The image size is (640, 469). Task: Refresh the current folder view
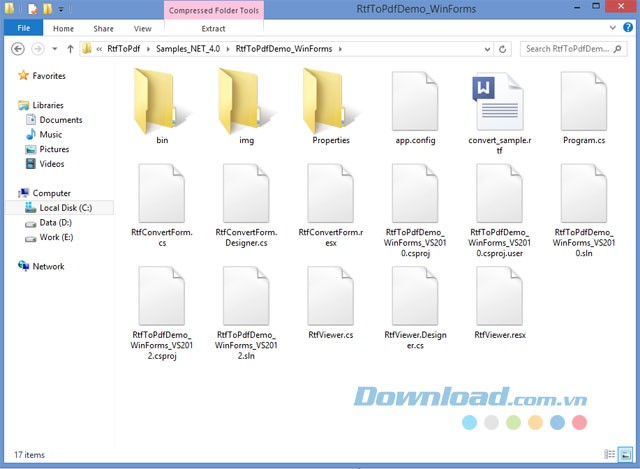tap(502, 49)
